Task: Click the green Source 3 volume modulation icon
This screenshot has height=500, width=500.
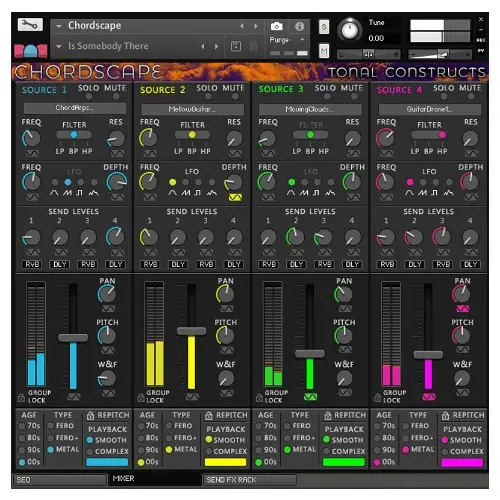Action: point(310,397)
